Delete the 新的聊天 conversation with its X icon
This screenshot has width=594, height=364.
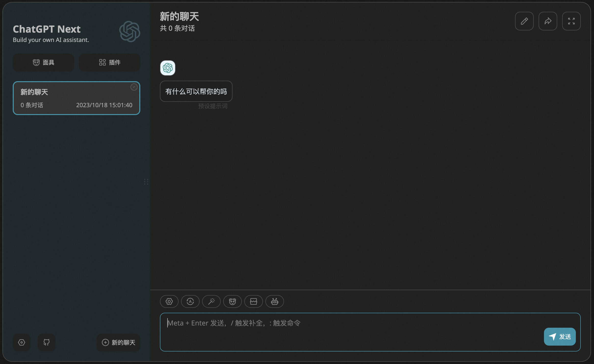tap(134, 87)
